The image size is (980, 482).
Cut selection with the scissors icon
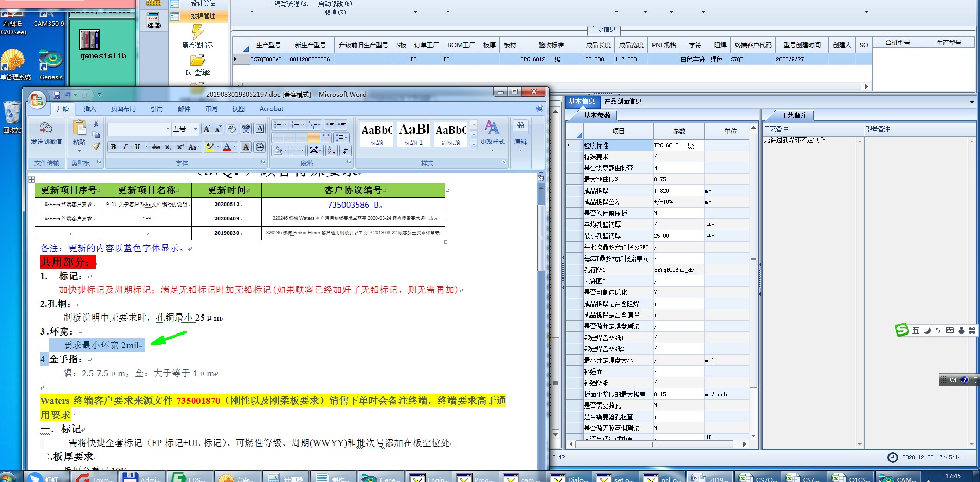[96, 124]
